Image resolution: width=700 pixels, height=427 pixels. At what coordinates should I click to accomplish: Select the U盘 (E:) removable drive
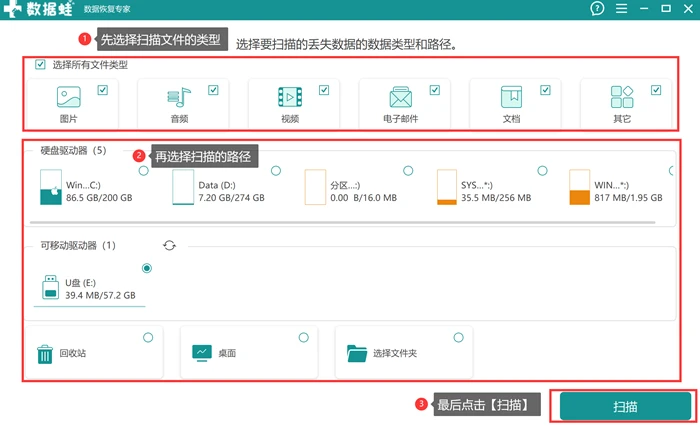pyautogui.click(x=89, y=286)
